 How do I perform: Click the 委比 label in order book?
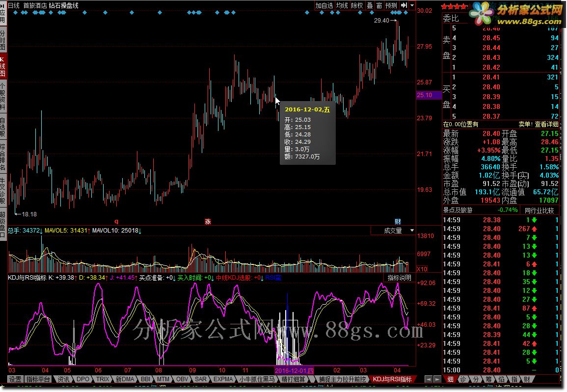(451, 18)
